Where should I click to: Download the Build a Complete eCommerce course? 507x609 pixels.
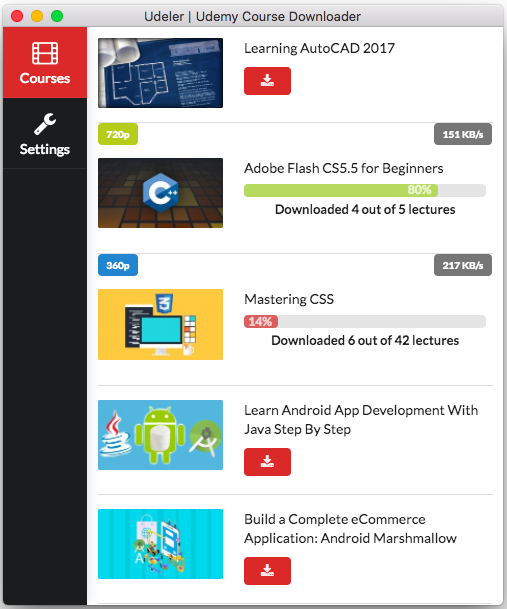267,571
